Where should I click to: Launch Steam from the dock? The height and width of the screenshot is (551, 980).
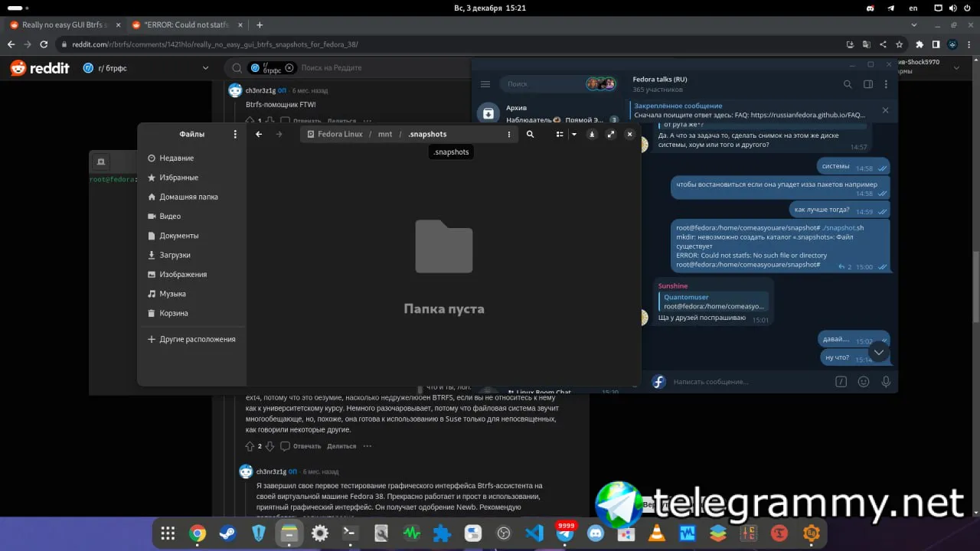coord(228,533)
